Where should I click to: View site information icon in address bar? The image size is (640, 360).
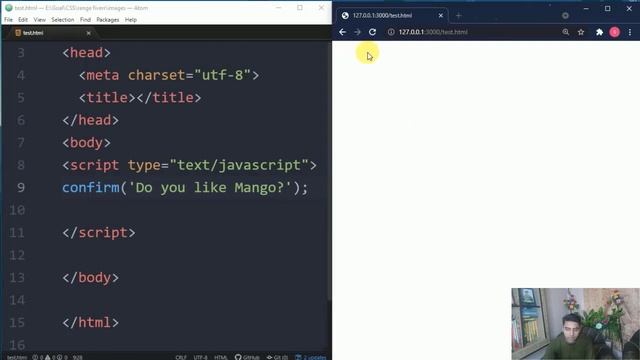(391, 32)
